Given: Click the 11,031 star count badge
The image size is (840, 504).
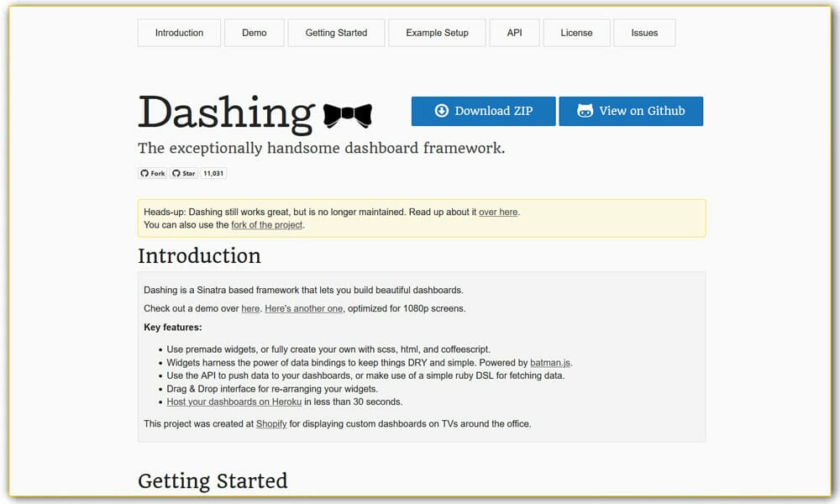Looking at the screenshot, I should [x=213, y=173].
